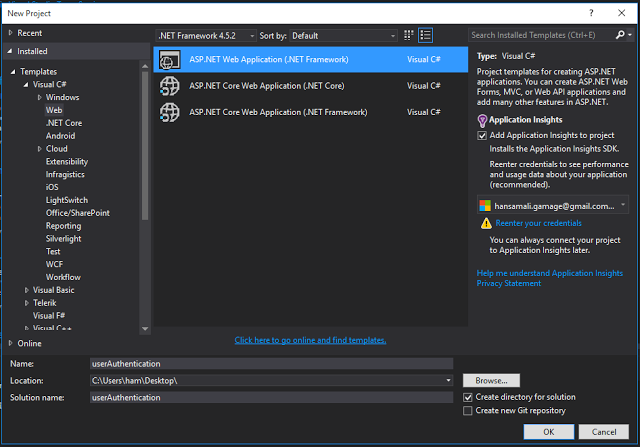This screenshot has height=447, width=640.
Task: Collapse the Installed section
Action: (x=10, y=51)
